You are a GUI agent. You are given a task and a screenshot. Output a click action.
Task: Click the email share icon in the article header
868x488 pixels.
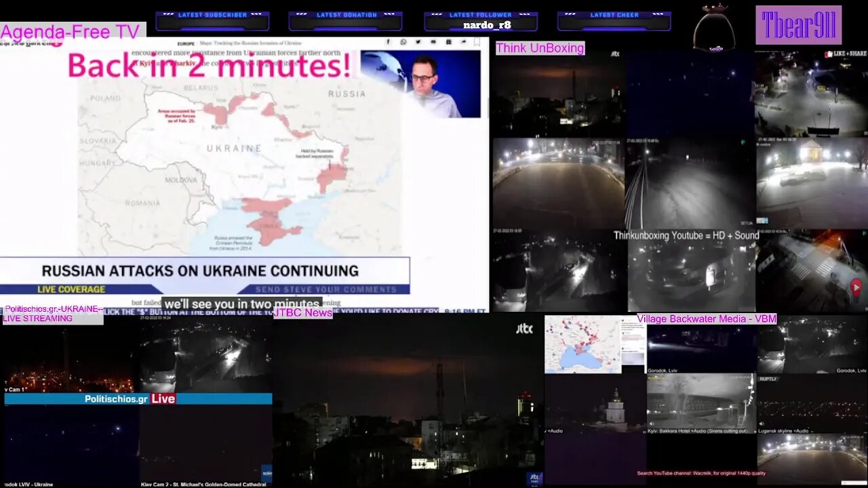433,42
